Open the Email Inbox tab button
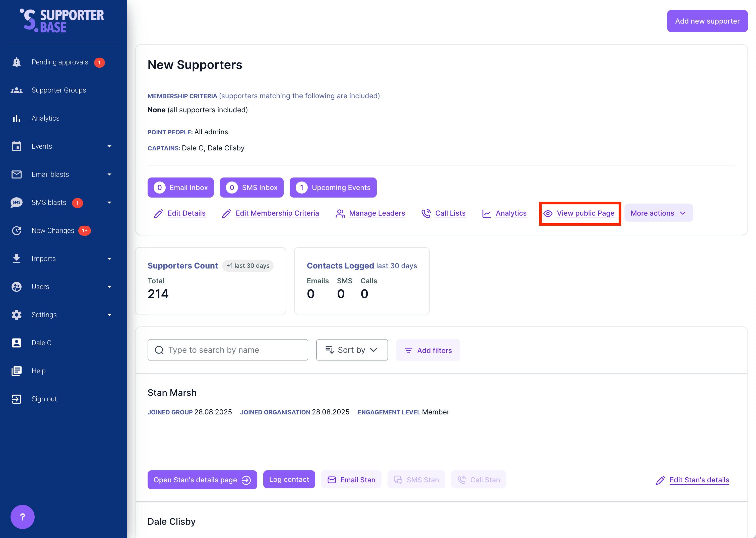756x538 pixels. click(180, 188)
